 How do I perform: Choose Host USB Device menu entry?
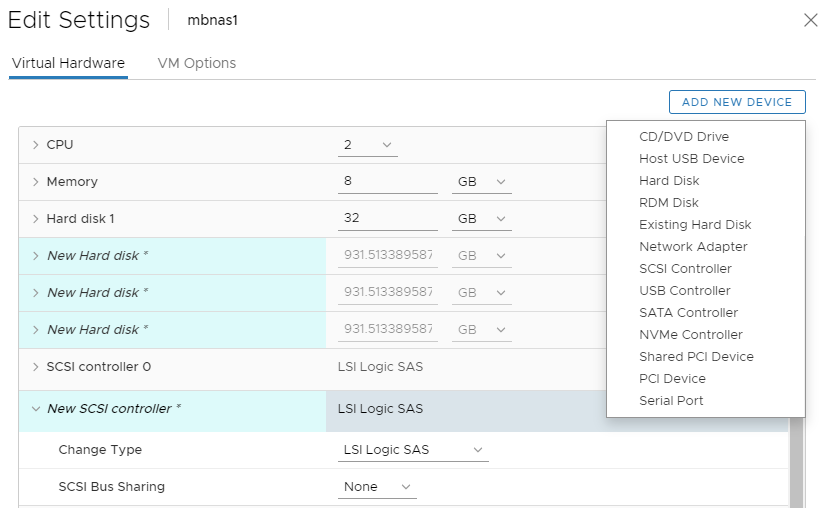point(692,158)
